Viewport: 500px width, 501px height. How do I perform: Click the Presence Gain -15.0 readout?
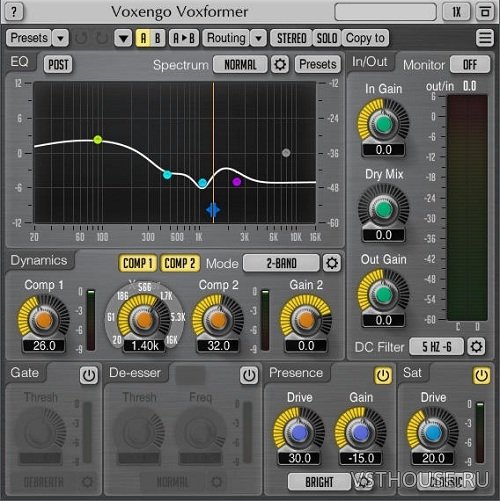pyautogui.click(x=360, y=458)
